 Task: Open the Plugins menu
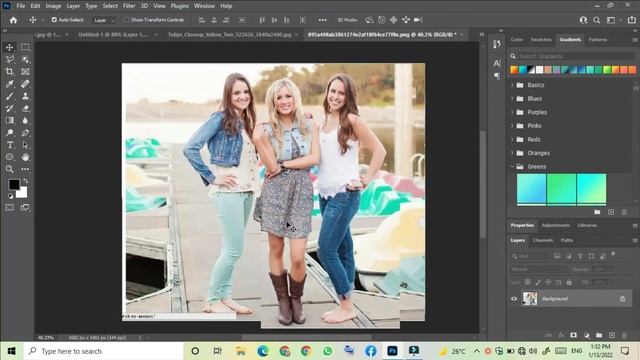pyautogui.click(x=180, y=6)
